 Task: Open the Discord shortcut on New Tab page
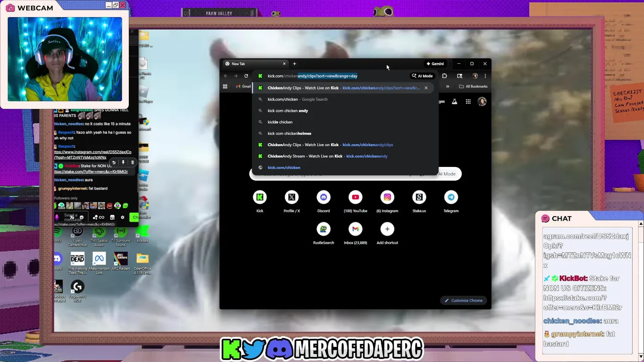(324, 201)
